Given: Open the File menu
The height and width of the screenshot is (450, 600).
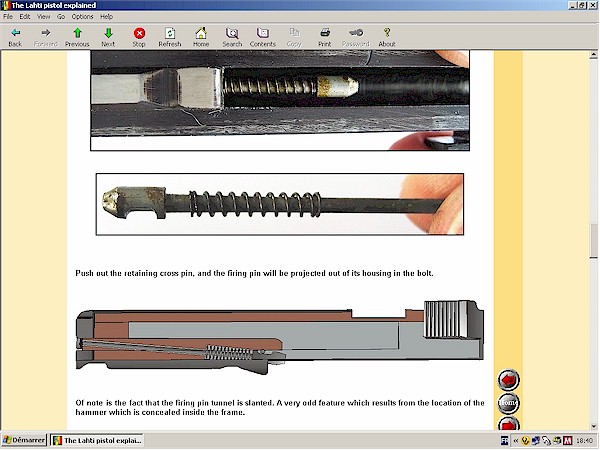Looking at the screenshot, I should coord(8,16).
